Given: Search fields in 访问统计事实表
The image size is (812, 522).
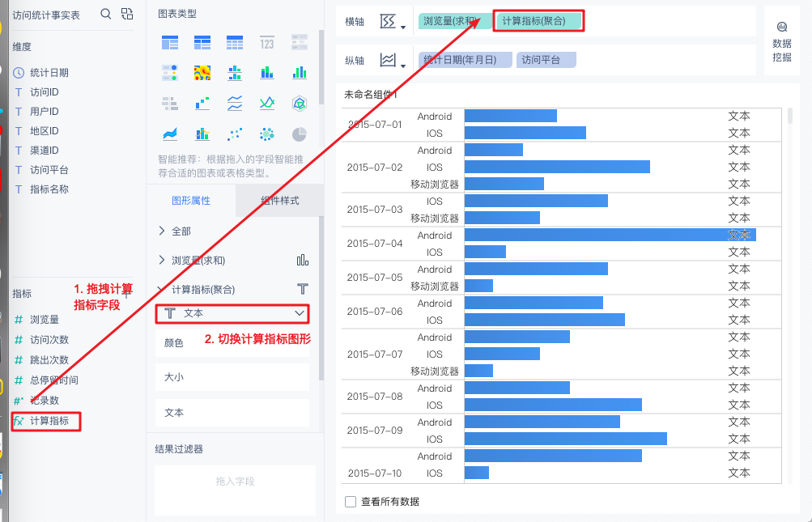Looking at the screenshot, I should [x=105, y=14].
